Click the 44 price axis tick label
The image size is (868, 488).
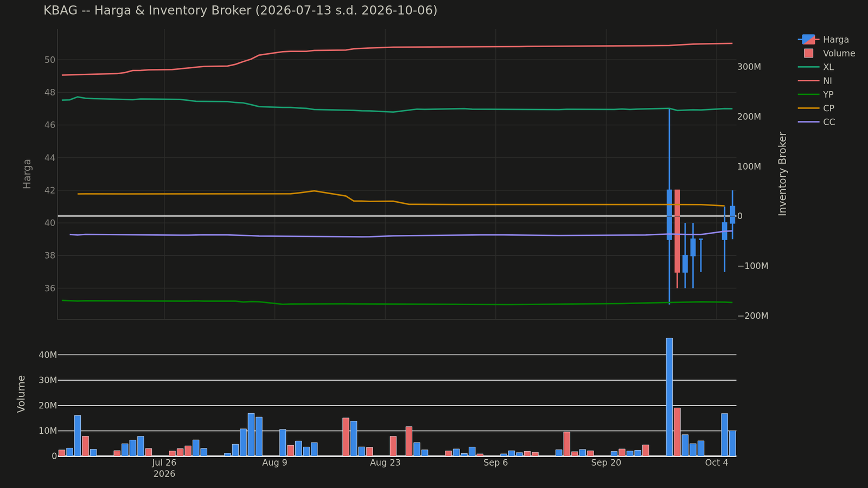pos(50,158)
